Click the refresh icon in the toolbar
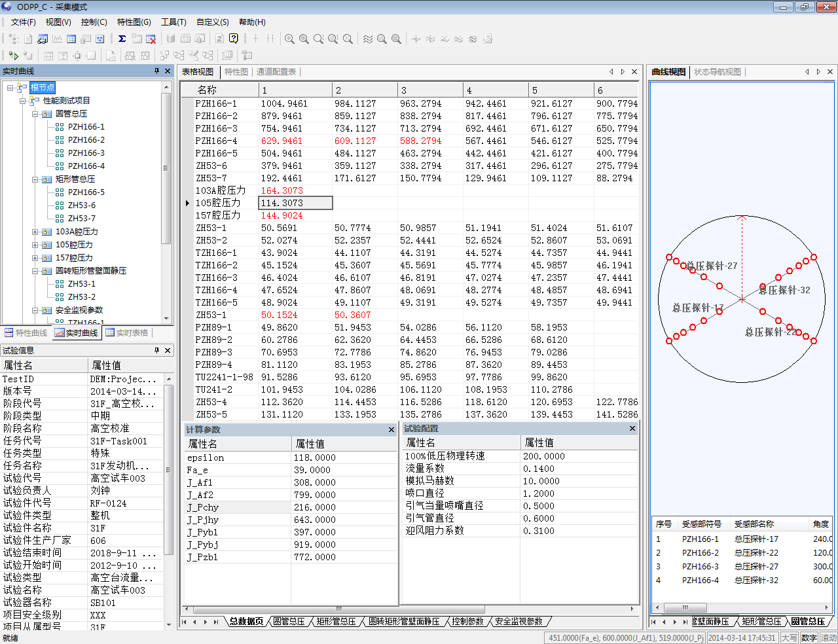The height and width of the screenshot is (644, 838). pos(219,39)
